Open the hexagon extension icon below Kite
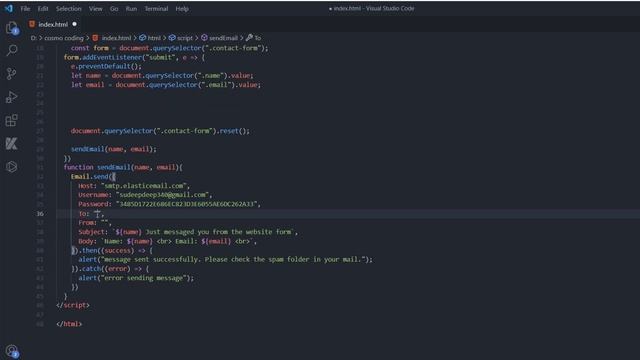The image size is (640, 360). tap(11, 167)
